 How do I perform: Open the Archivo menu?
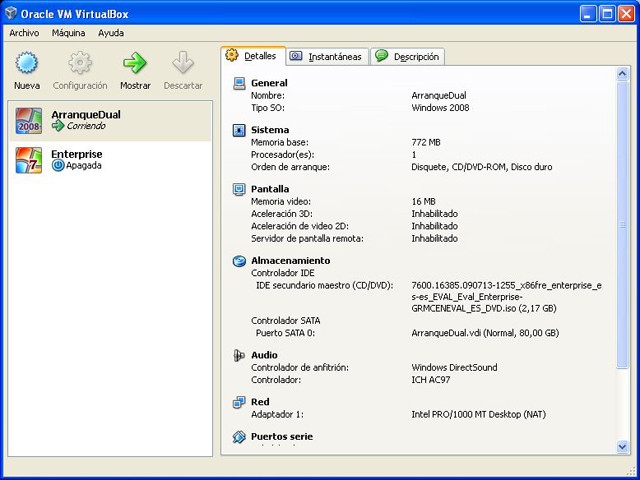click(24, 33)
